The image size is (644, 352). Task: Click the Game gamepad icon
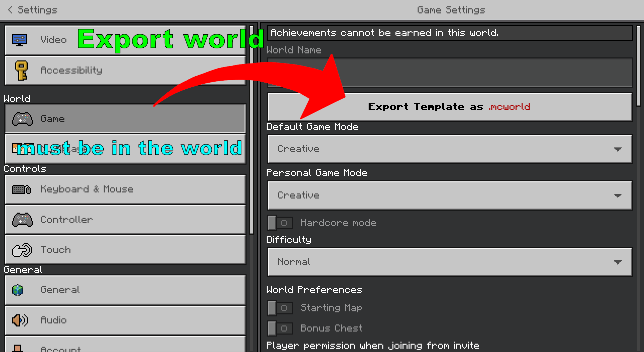point(22,119)
